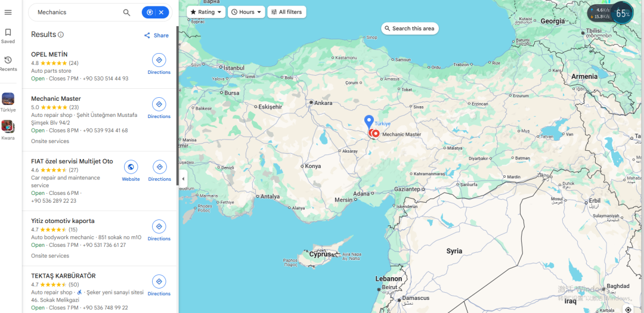Click the nearby search globe icon
This screenshot has width=644, height=313.
tap(150, 13)
